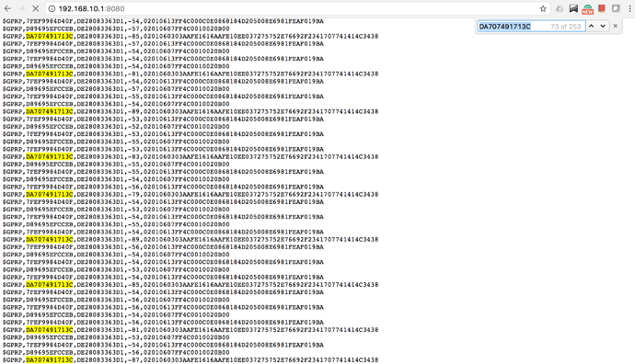Viewport: 635px width, 364px height.
Task: Click highlighted DA707491713C in the -79 row
Action: point(50,194)
